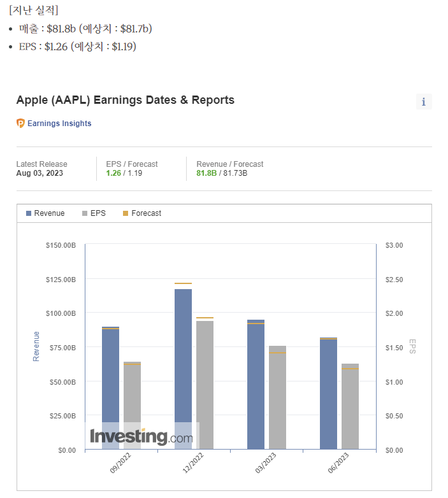The image size is (448, 498).
Task: Click the green '1.26' EPS value
Action: point(113,173)
